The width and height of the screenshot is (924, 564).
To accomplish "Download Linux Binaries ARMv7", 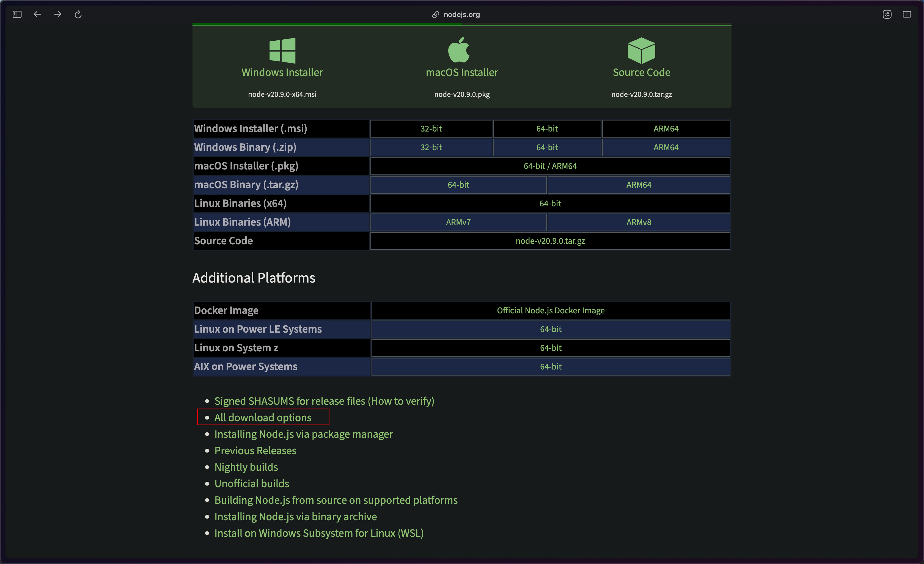I will pos(458,222).
